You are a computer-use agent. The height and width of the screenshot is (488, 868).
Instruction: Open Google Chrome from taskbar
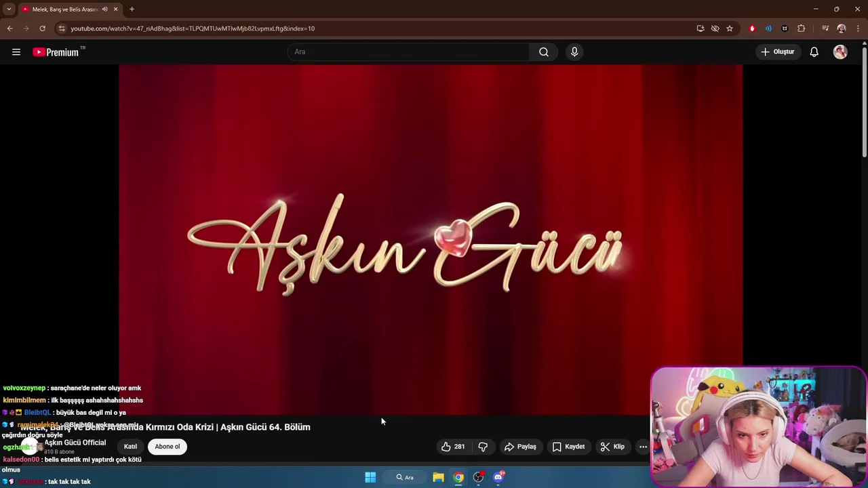tap(458, 477)
